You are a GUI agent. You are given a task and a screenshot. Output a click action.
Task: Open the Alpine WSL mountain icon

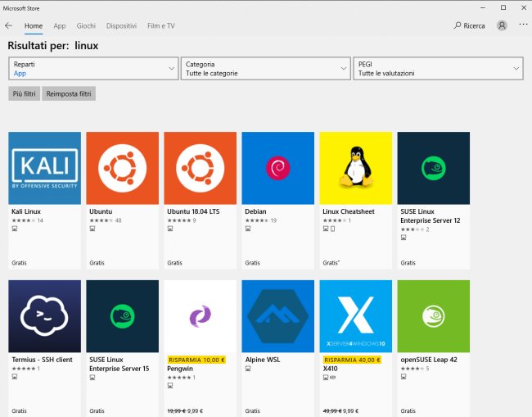277,316
